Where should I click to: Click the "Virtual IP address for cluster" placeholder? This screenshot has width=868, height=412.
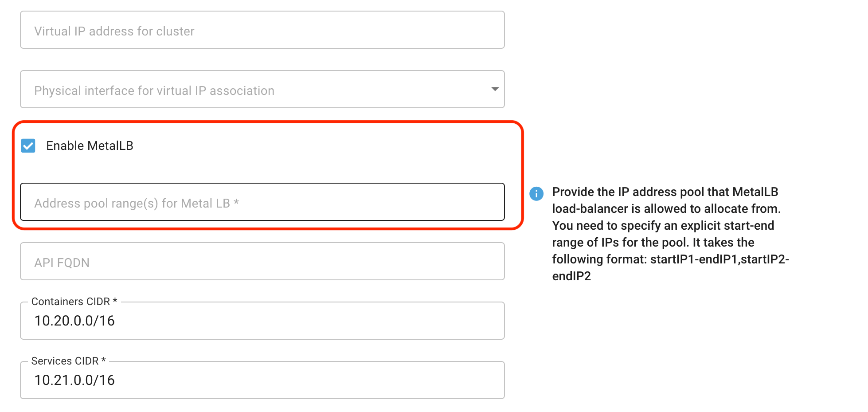tap(114, 31)
